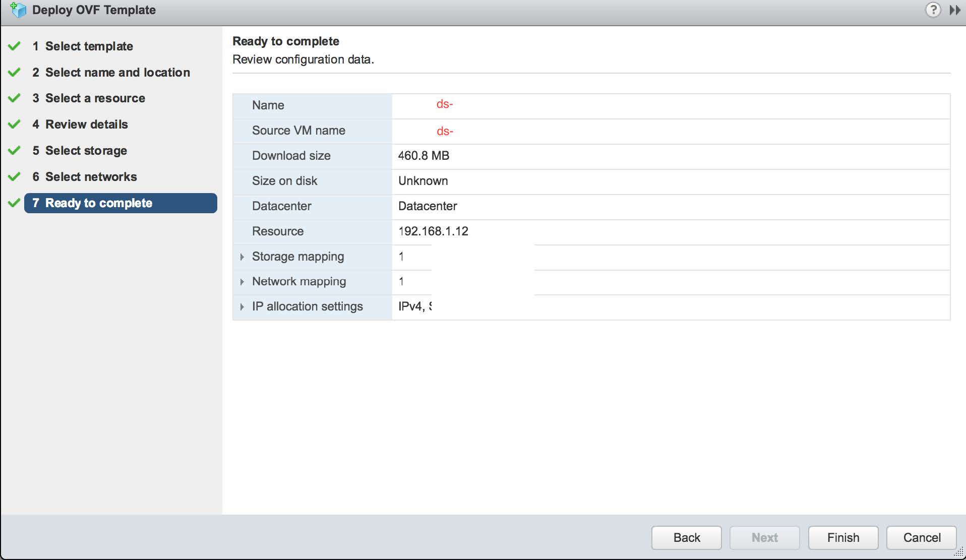
Task: Click the Deploy OVF Template box icon
Action: pyautogui.click(x=18, y=10)
